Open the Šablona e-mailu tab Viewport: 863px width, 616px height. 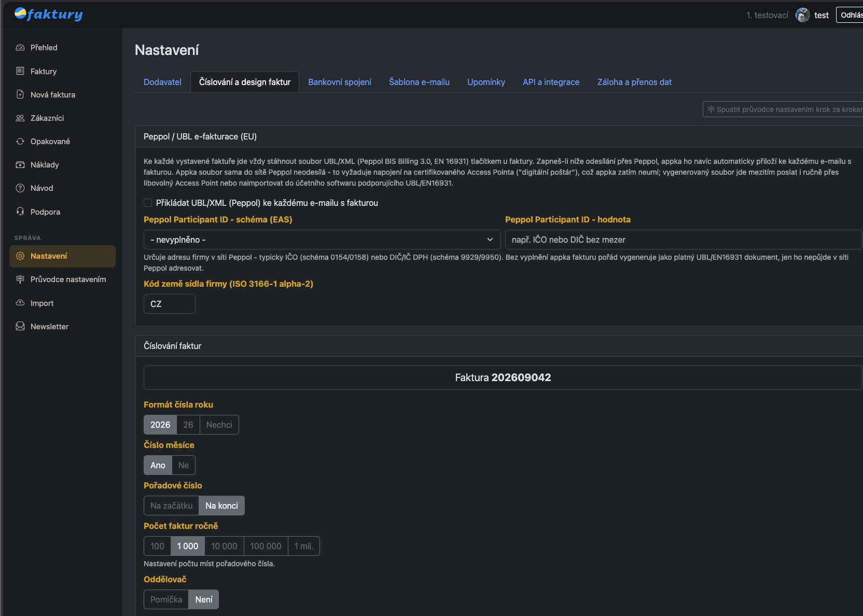click(x=419, y=82)
